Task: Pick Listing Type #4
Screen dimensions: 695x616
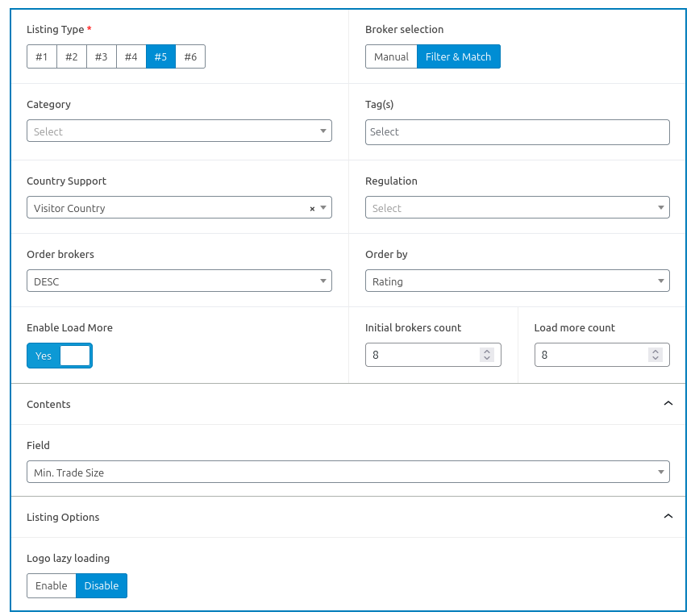Action: [x=131, y=56]
